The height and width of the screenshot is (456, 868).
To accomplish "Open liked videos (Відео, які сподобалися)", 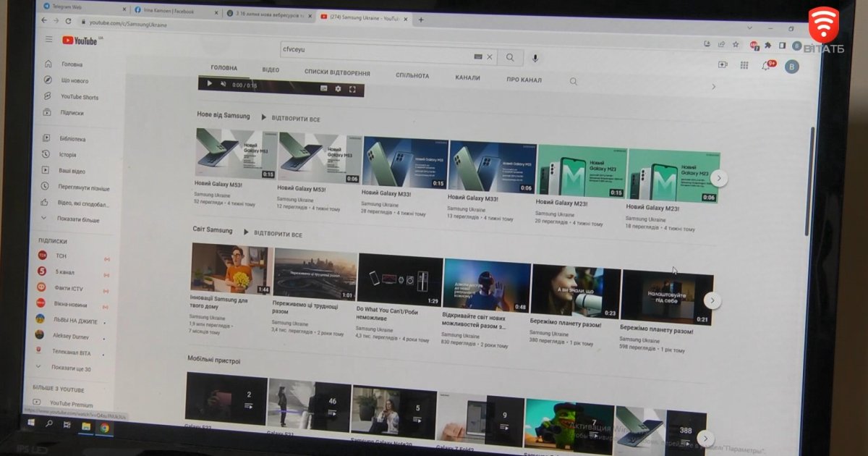I will 75,203.
